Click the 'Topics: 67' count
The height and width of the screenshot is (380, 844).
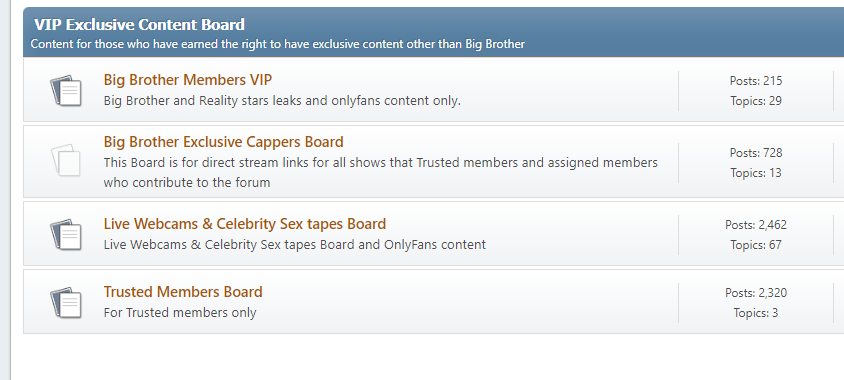pos(756,245)
